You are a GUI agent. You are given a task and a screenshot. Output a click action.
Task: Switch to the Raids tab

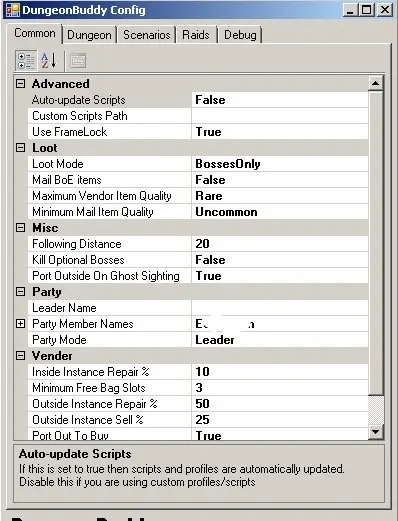(196, 35)
